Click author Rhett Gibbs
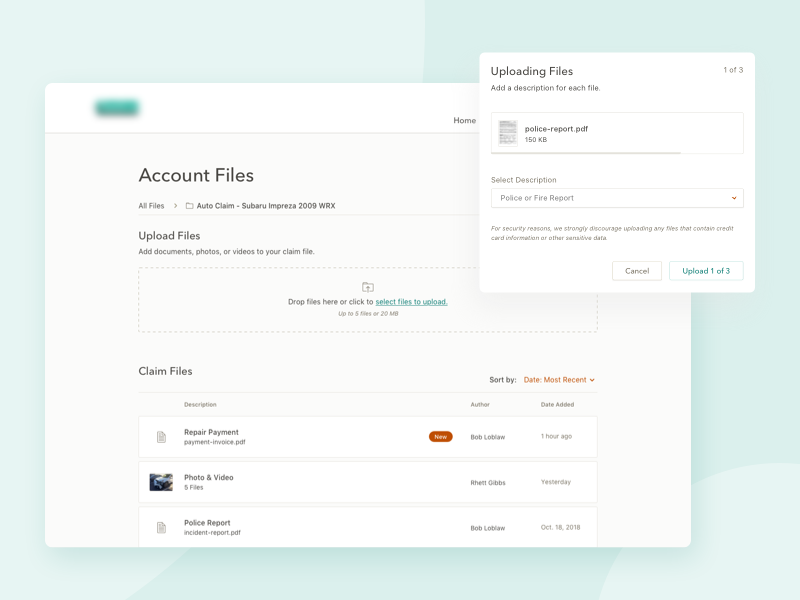 (488, 483)
